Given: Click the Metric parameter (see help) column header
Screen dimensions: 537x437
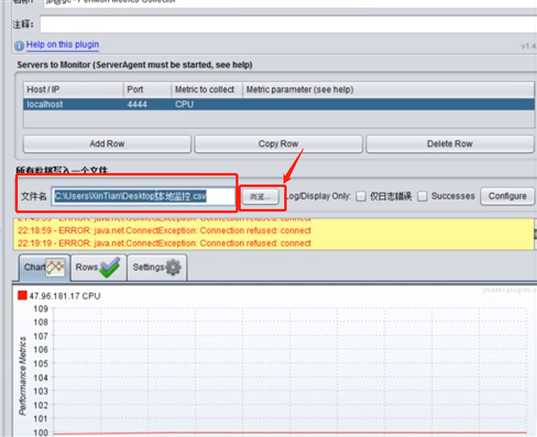Looking at the screenshot, I should (x=388, y=90).
